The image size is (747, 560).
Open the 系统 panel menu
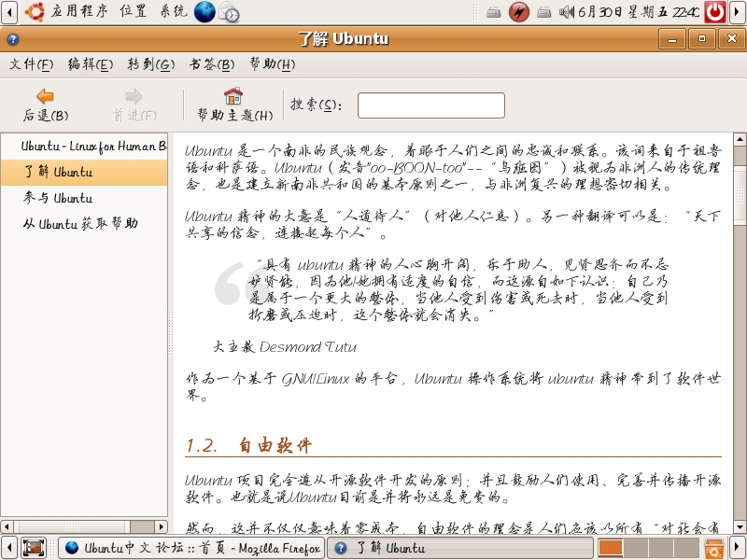coord(174,11)
